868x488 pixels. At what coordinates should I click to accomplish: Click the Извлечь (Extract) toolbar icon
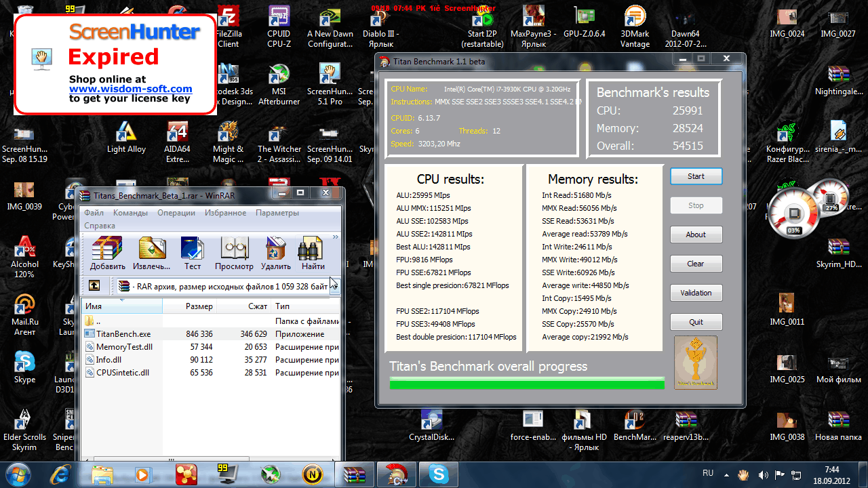tap(152, 253)
